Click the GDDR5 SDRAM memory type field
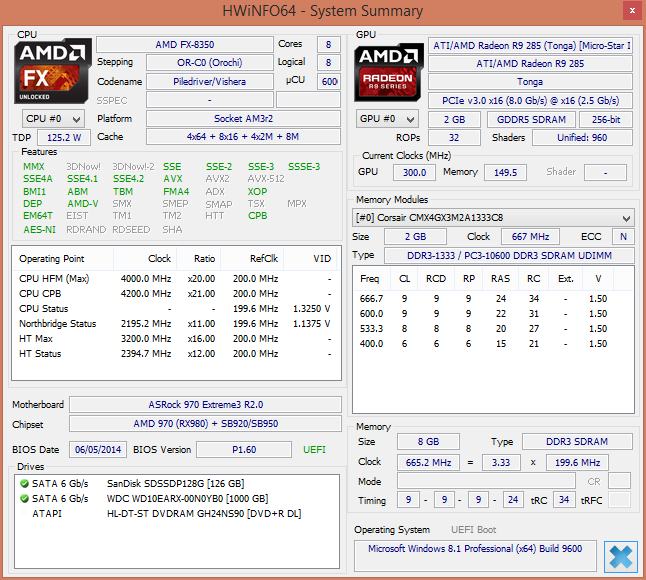Image resolution: width=646 pixels, height=580 pixels. click(x=531, y=119)
